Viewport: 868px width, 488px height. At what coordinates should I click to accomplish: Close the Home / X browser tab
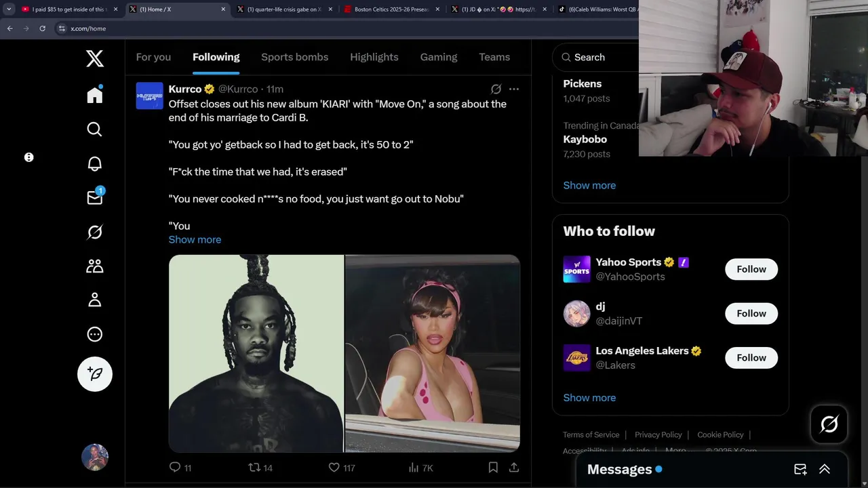223,9
